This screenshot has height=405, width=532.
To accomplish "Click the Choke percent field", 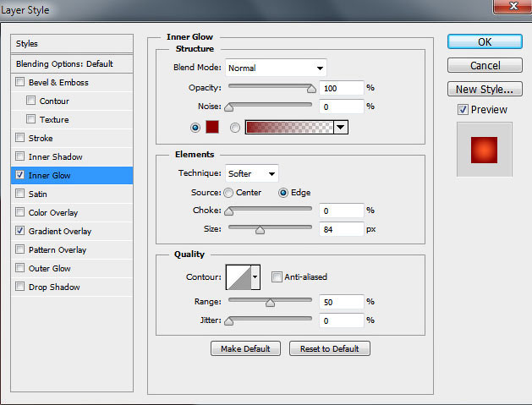I will click(342, 211).
